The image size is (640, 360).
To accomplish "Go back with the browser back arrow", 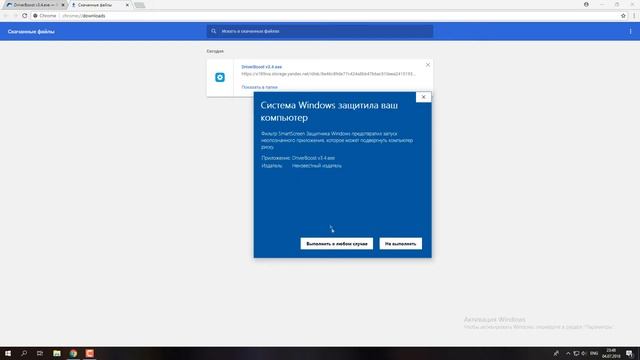I will pyautogui.click(x=6, y=16).
